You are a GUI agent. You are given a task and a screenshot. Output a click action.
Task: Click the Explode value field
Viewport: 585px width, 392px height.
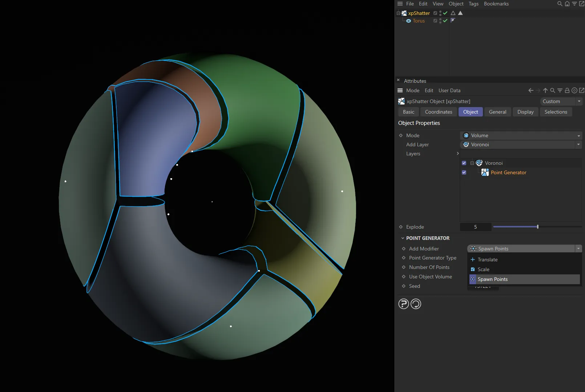pos(475,227)
